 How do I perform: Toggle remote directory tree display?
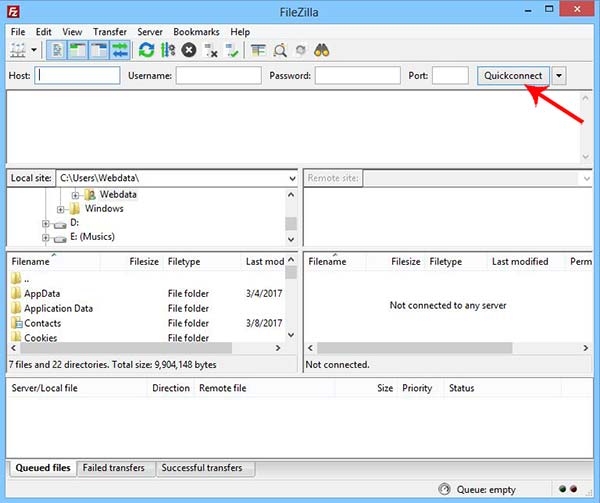click(x=99, y=50)
